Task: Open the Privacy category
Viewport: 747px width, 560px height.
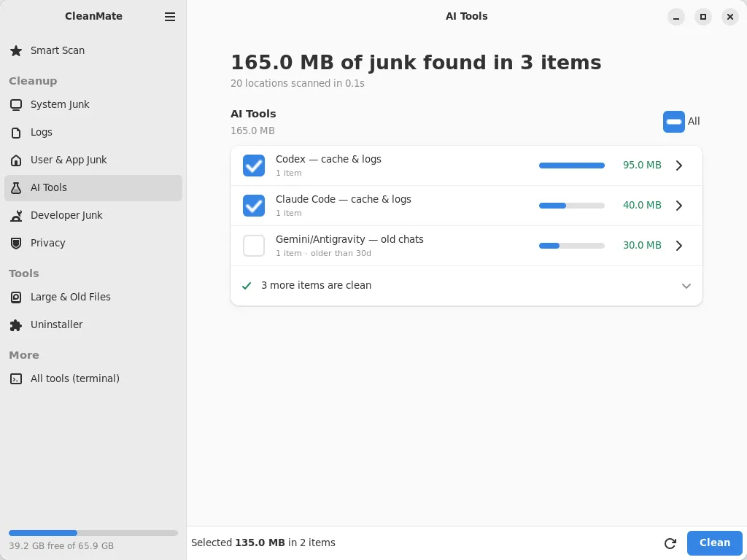Action: pyautogui.click(x=93, y=243)
